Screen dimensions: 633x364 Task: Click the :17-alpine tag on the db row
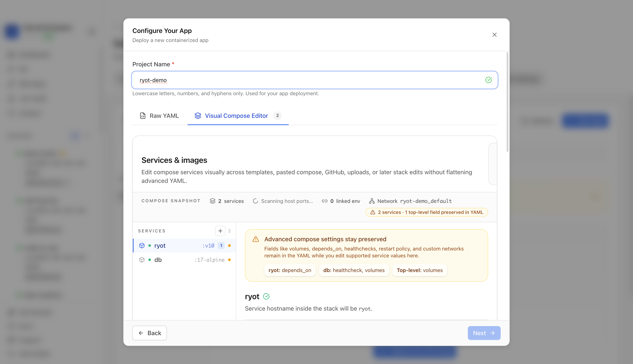click(x=209, y=260)
